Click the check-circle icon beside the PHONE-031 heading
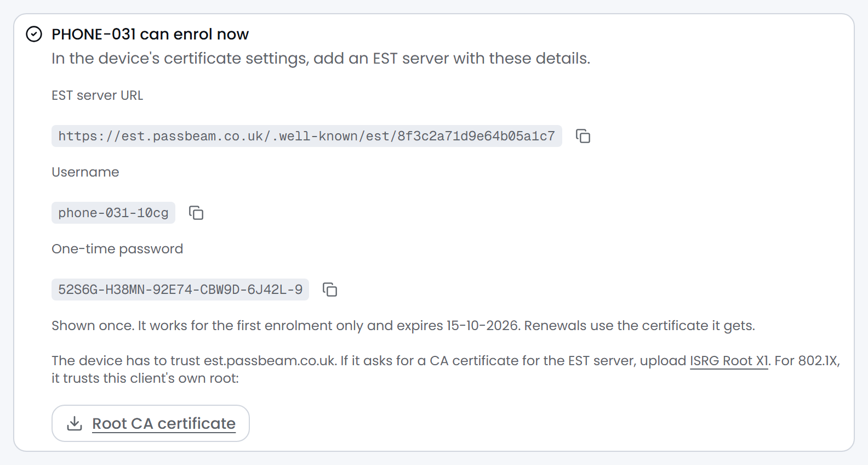This screenshot has width=868, height=465. [34, 34]
